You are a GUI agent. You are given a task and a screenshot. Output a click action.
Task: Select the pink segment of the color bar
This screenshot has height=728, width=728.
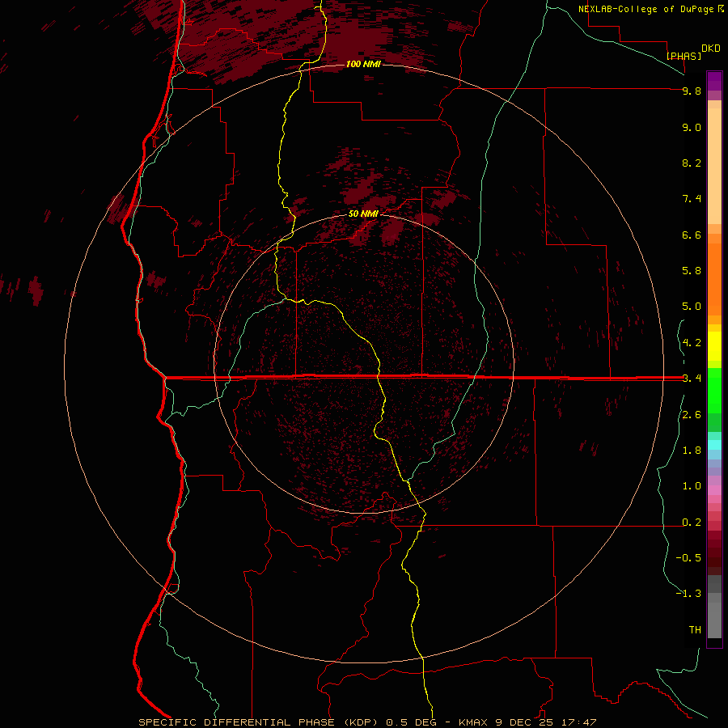714,490
